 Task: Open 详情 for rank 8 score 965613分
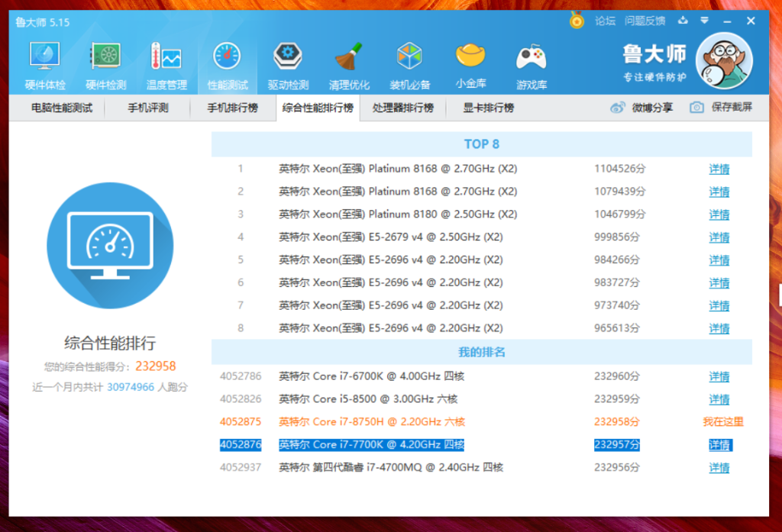719,328
